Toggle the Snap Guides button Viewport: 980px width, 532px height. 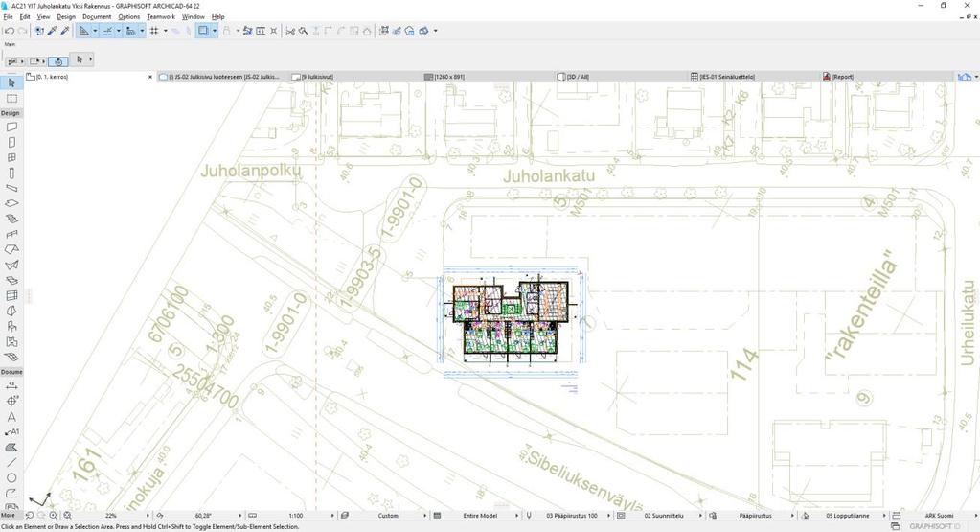point(107,31)
